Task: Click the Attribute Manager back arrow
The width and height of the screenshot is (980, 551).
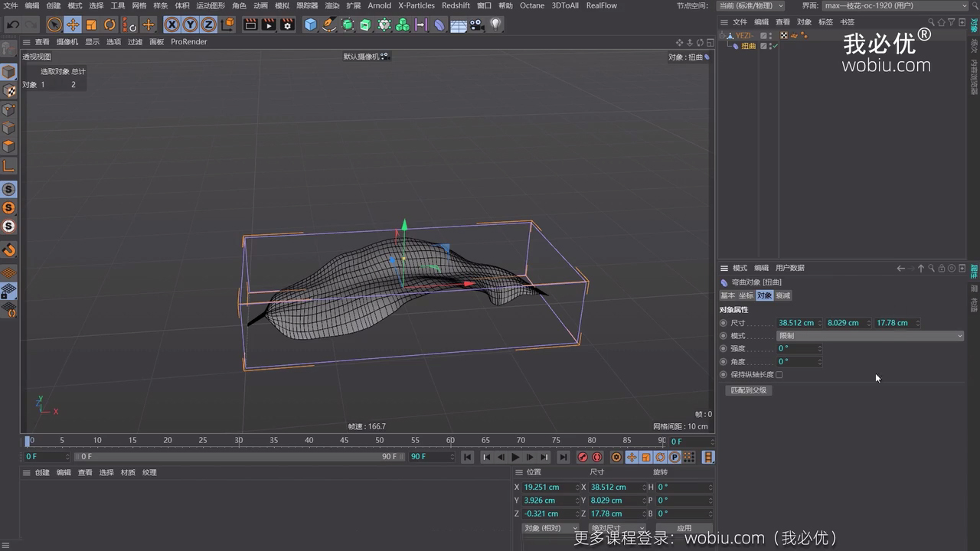Action: (x=900, y=268)
